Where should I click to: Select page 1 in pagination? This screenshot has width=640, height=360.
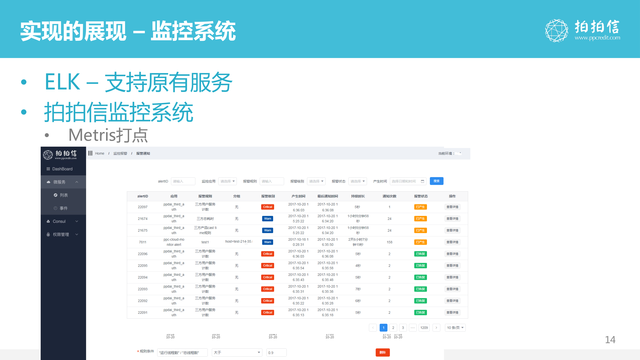383,328
